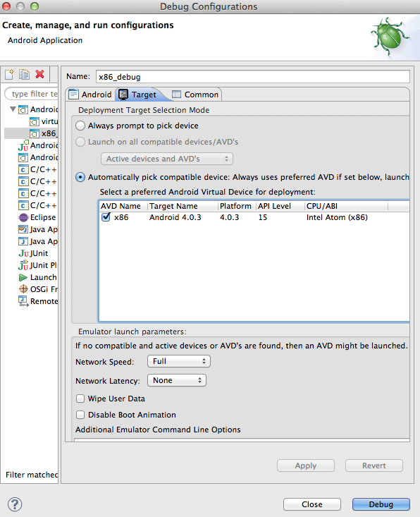This screenshot has width=420, height=517.
Task: Click the Duplicate launch configuration icon
Action: coord(24,75)
